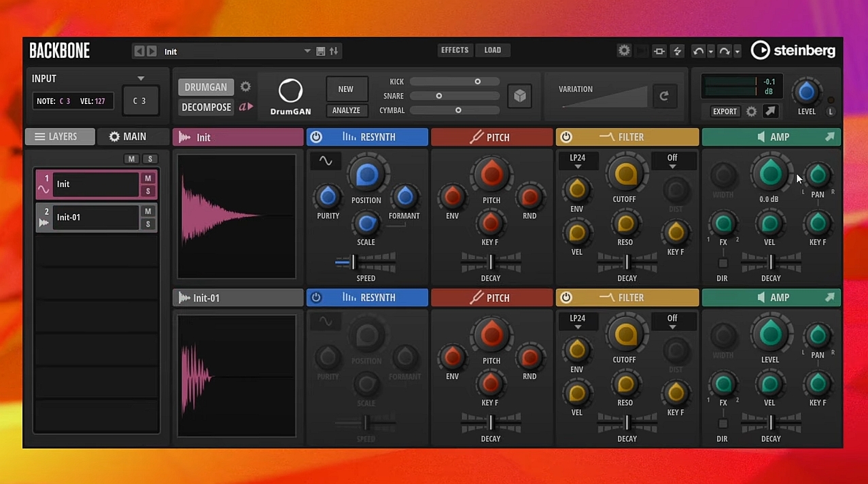868x484 pixels.
Task: Click the global S solo-all button
Action: [x=150, y=159]
